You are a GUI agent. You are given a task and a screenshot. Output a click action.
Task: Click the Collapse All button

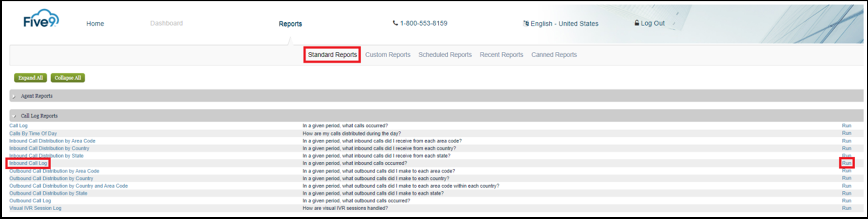[x=68, y=78]
